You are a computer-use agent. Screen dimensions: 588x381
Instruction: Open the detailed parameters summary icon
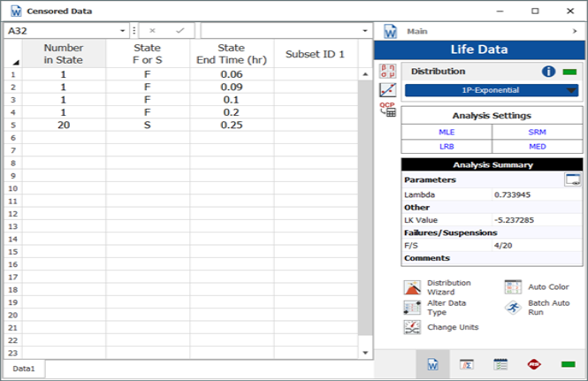click(572, 179)
